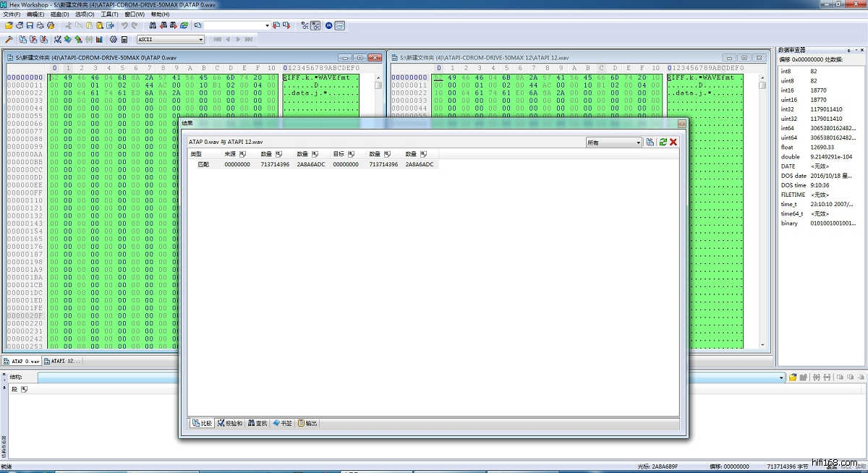Click the copy results icon beside filter dropdown

(650, 142)
